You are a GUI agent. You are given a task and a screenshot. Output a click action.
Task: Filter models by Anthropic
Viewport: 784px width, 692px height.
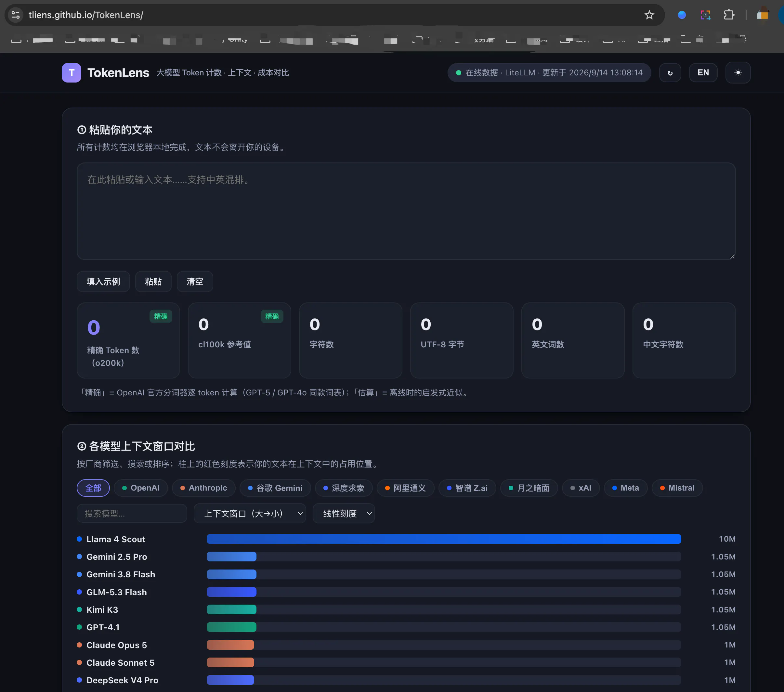tap(204, 488)
